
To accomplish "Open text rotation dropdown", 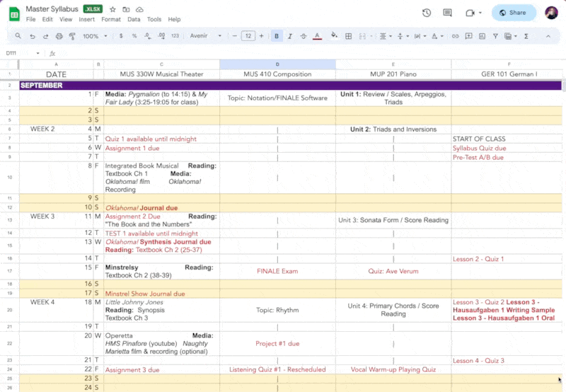I will (x=437, y=36).
